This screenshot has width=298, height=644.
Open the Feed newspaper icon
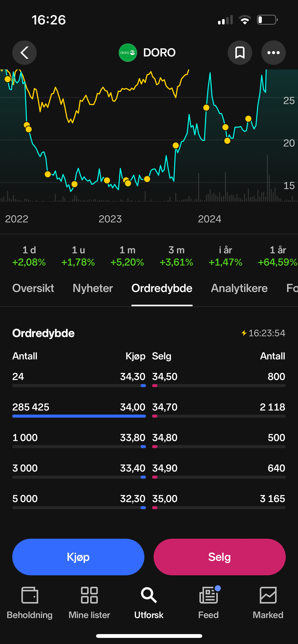pos(209,595)
